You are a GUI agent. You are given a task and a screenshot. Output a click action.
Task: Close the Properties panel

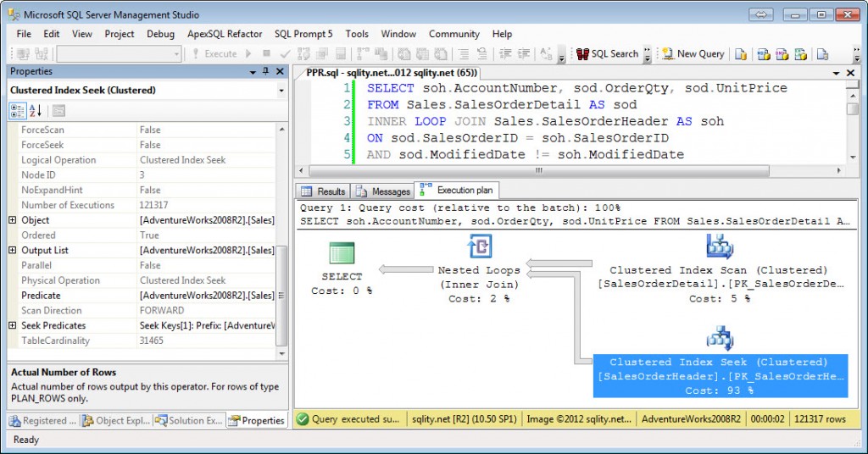pyautogui.click(x=279, y=72)
